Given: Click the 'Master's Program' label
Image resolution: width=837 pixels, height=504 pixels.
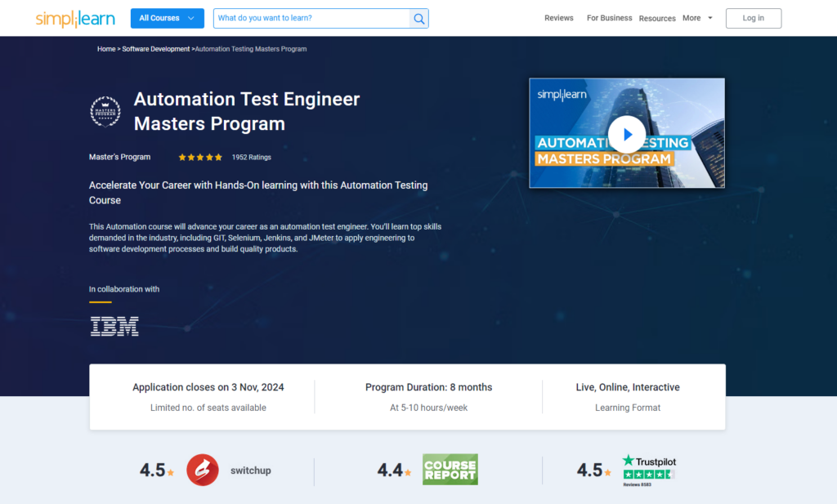Looking at the screenshot, I should [119, 157].
